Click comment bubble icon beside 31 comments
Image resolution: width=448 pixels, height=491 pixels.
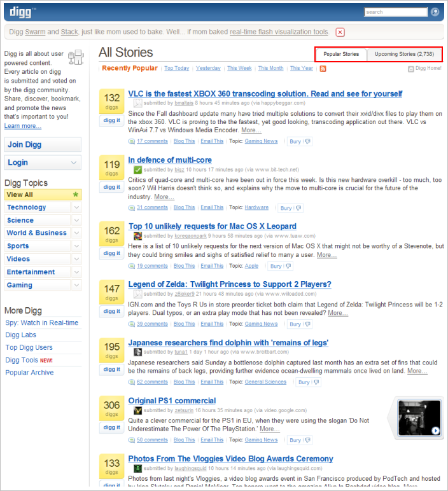132,208
